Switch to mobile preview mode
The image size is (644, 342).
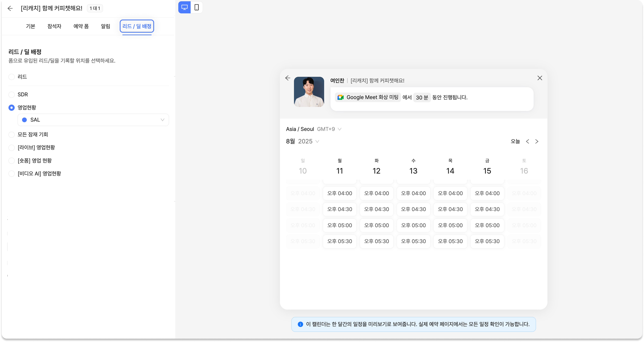point(197,7)
